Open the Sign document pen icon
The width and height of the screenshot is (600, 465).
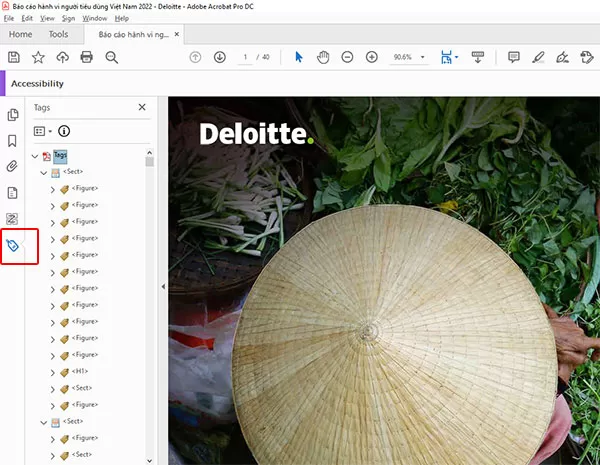click(562, 57)
